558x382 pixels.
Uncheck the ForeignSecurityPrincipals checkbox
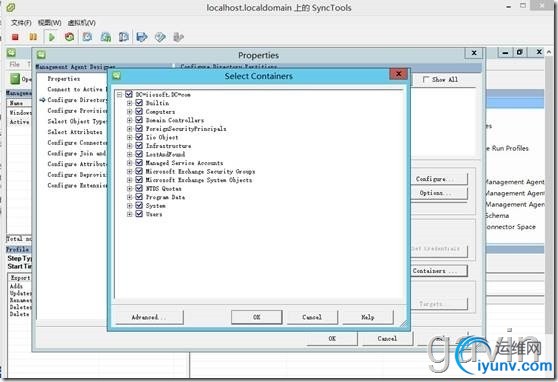pos(139,129)
